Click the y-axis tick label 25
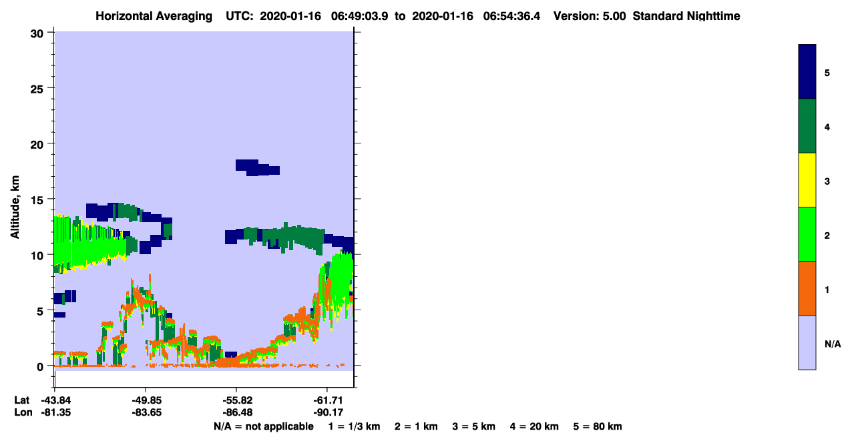The height and width of the screenshot is (445, 868). tap(39, 88)
